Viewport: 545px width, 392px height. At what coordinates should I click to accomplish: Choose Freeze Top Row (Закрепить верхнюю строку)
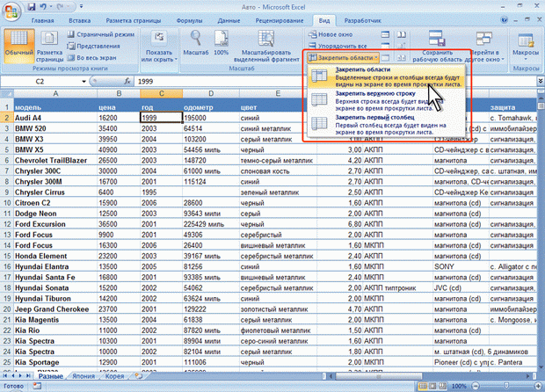coord(387,100)
